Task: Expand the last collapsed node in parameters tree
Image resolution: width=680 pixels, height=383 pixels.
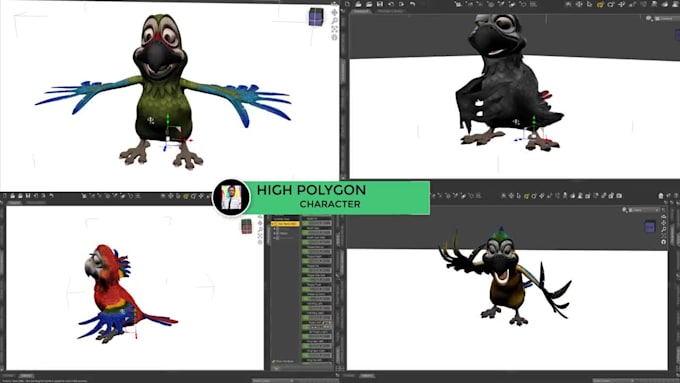Action: tap(275, 238)
